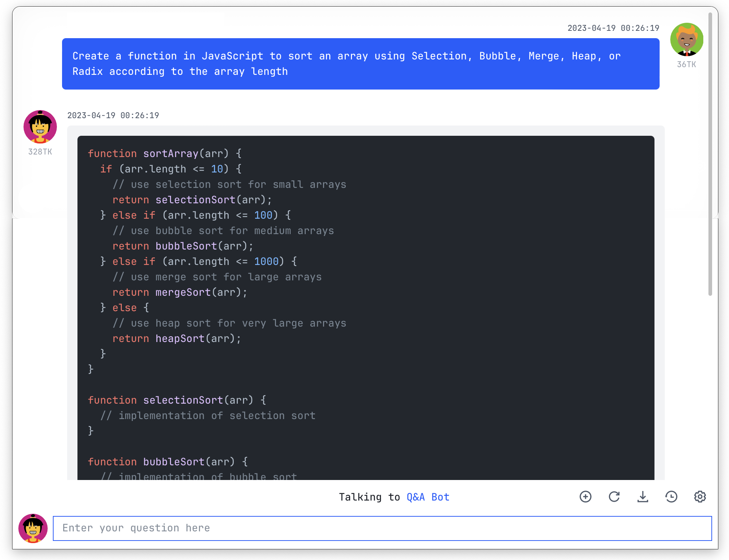Click the bot avatar beside the code reply
The width and height of the screenshot is (729, 560).
(40, 127)
